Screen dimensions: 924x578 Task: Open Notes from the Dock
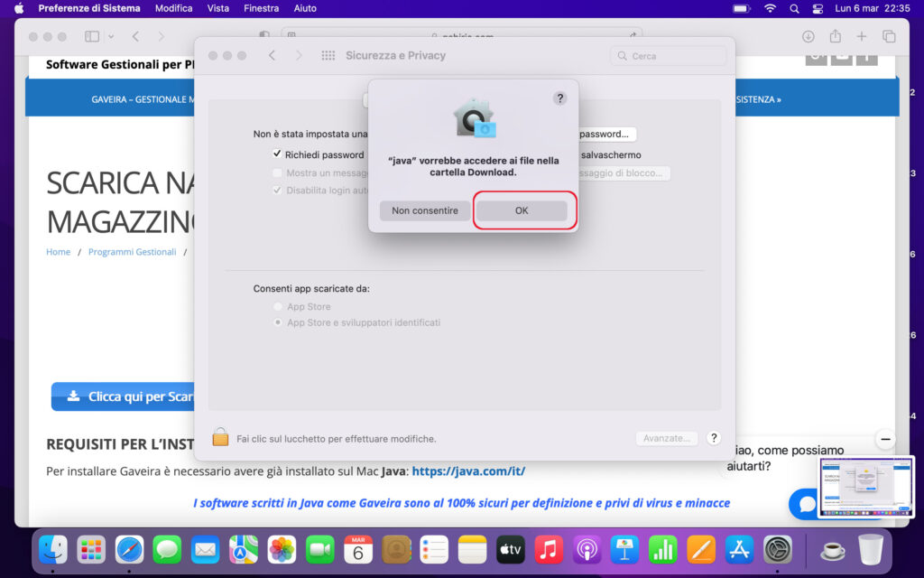point(472,550)
